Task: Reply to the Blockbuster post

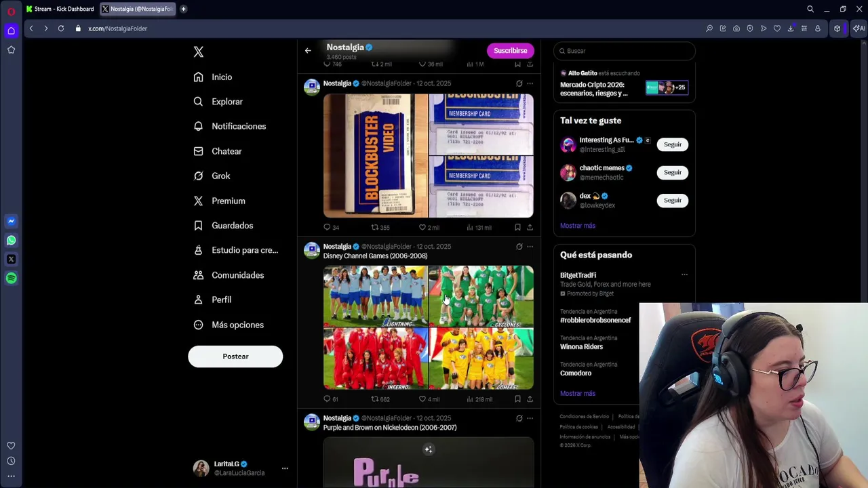Action: click(x=331, y=228)
